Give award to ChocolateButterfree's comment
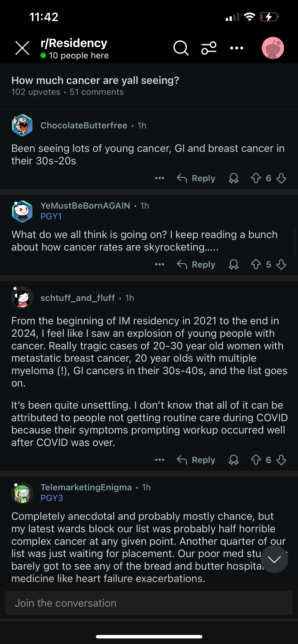 tap(233, 178)
